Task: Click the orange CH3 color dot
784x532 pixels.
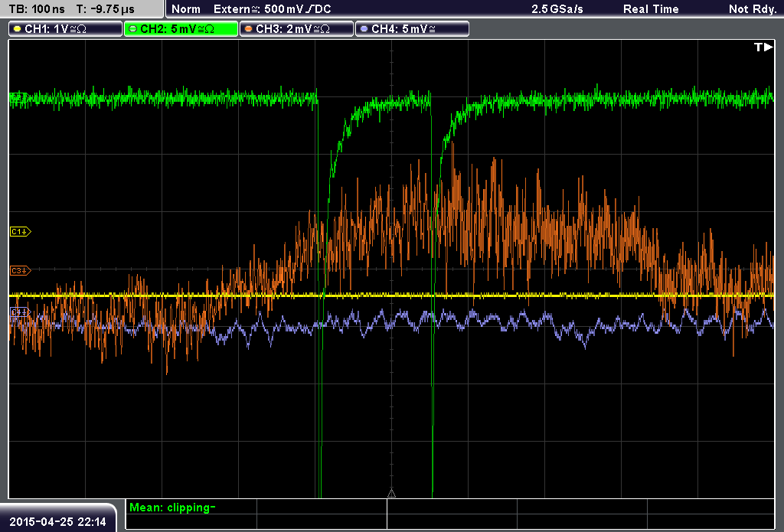Action: tap(249, 29)
